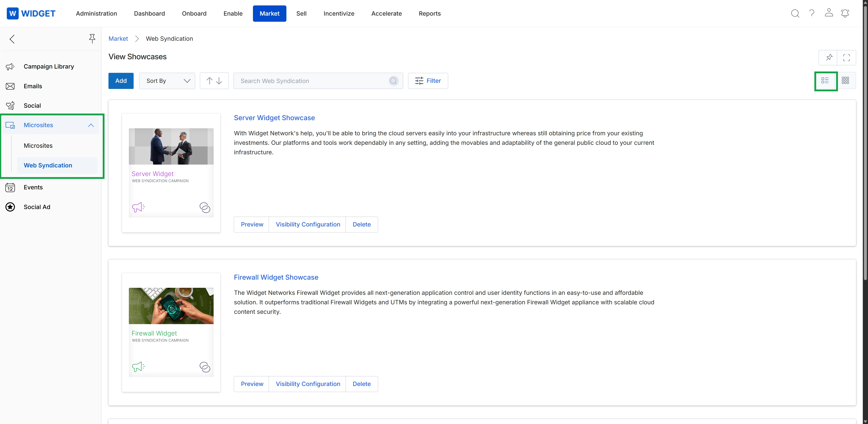Image resolution: width=868 pixels, height=424 pixels.
Task: Preview the Server Widget Showcase
Action: (x=252, y=225)
